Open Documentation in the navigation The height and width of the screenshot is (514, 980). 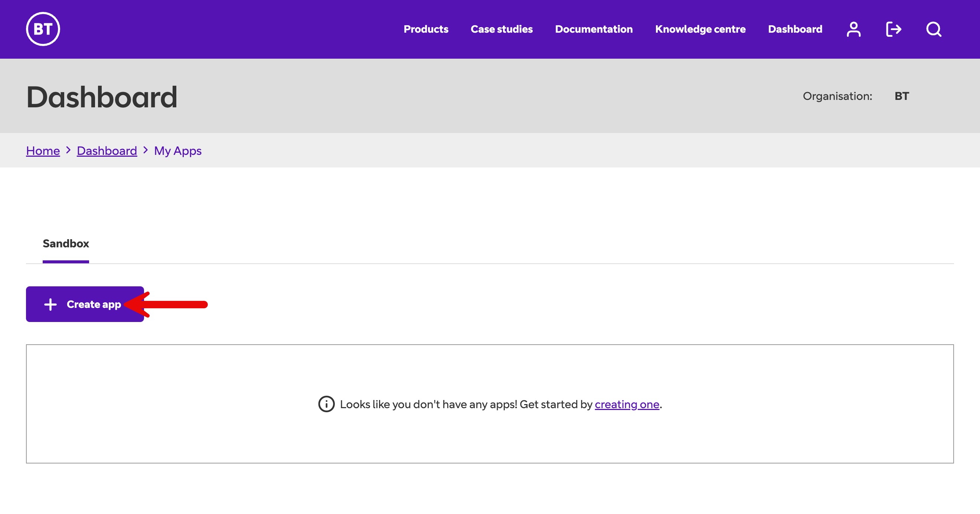click(594, 29)
